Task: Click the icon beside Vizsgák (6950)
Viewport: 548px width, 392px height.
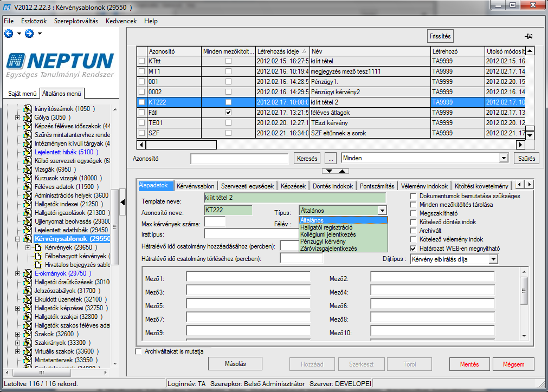Action: pos(28,169)
